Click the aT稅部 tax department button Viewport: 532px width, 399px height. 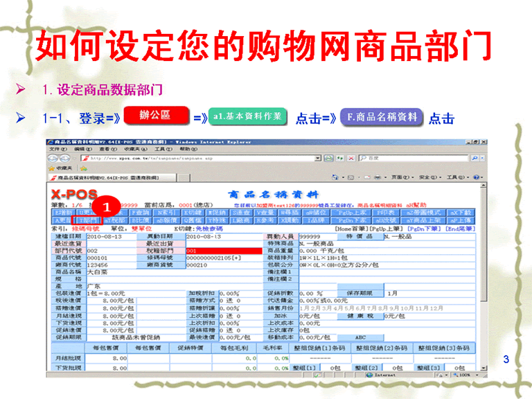114,220
